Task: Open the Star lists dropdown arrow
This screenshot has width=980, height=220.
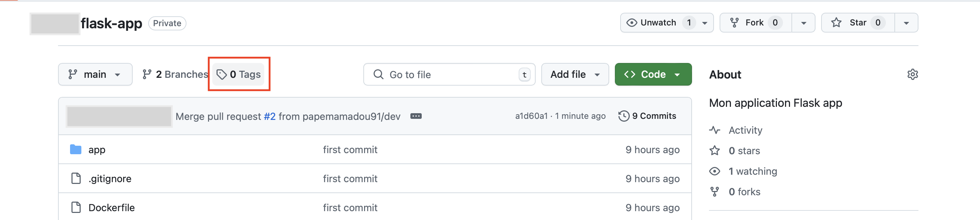Action: (x=906, y=23)
